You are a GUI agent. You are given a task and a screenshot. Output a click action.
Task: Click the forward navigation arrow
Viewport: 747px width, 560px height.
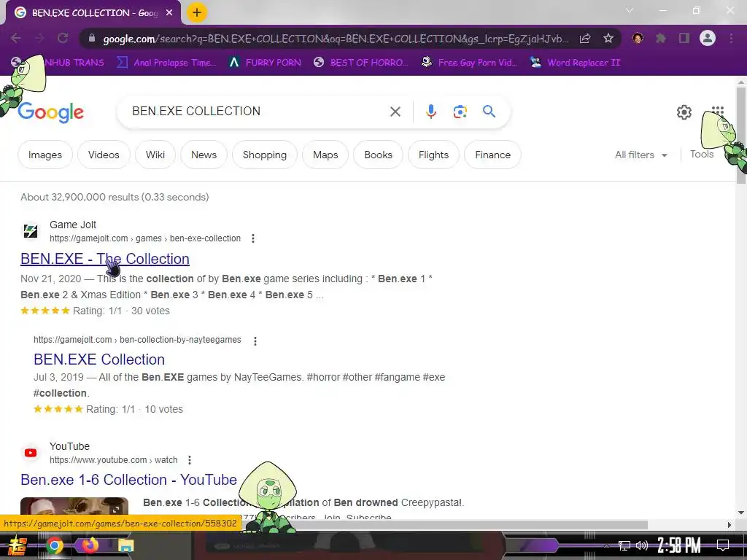coord(39,39)
